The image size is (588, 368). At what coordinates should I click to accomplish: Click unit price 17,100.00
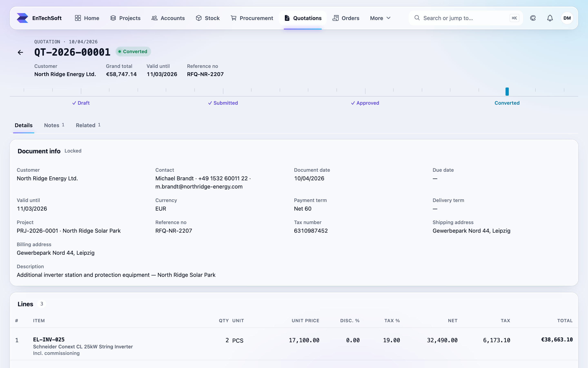(x=304, y=340)
